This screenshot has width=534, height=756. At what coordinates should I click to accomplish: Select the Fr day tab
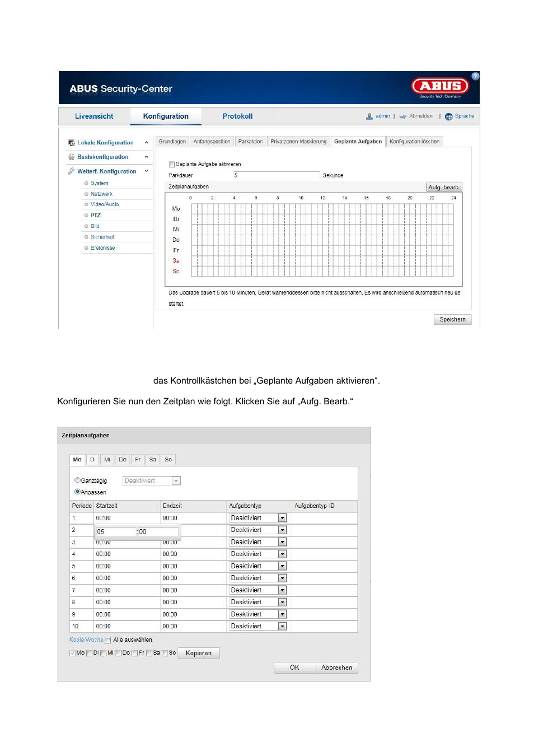click(x=138, y=460)
